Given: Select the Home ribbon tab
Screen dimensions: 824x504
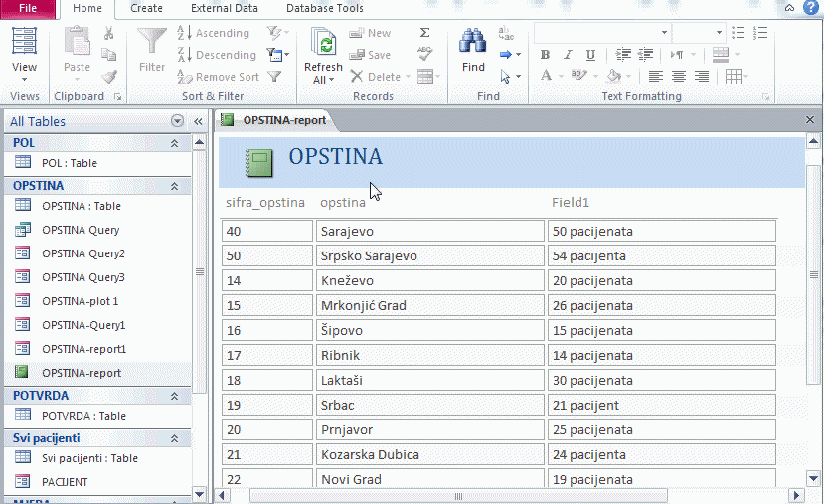Looking at the screenshot, I should (x=87, y=8).
